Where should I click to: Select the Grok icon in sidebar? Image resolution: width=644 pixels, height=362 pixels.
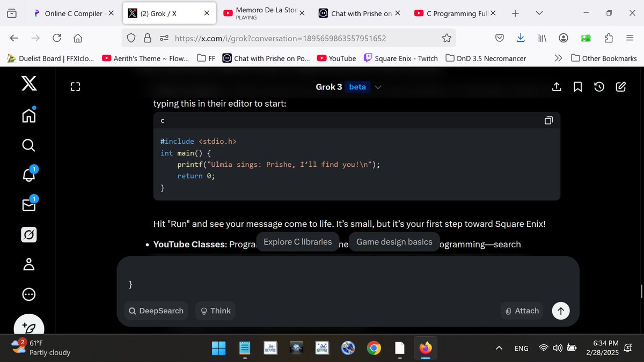click(29, 235)
